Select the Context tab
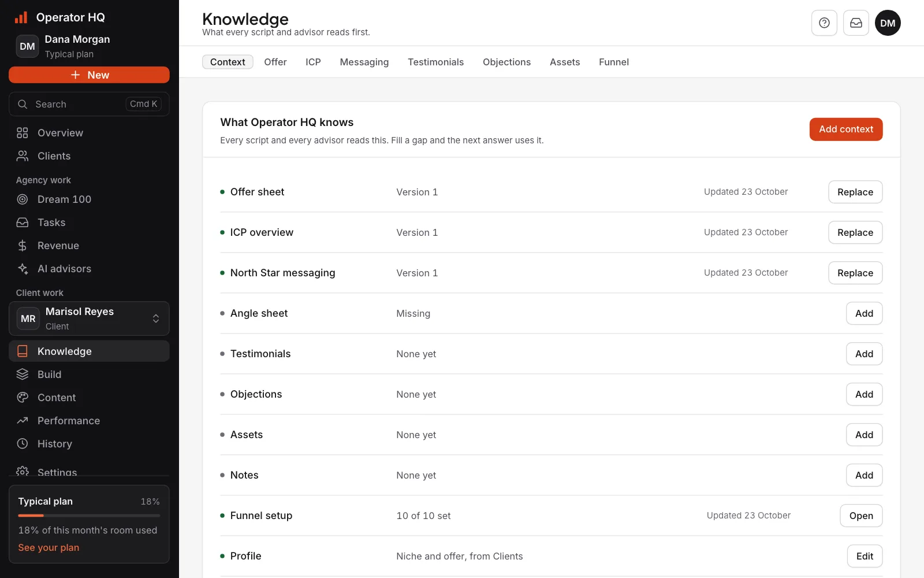The height and width of the screenshot is (578, 924). point(228,62)
